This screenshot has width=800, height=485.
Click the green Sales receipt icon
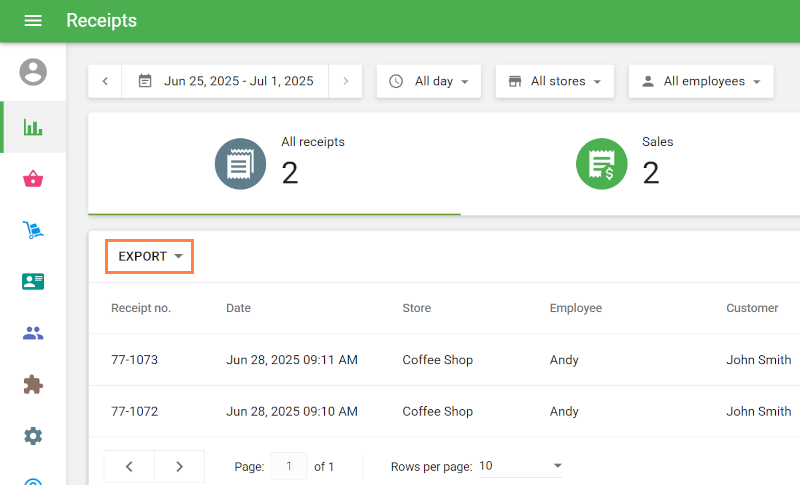click(x=602, y=164)
